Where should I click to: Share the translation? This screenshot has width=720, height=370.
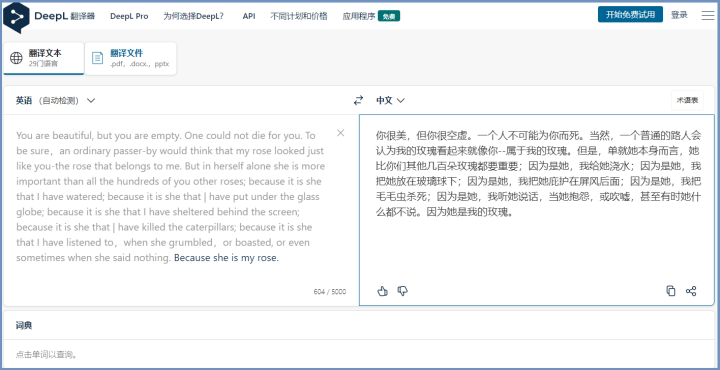pos(691,291)
